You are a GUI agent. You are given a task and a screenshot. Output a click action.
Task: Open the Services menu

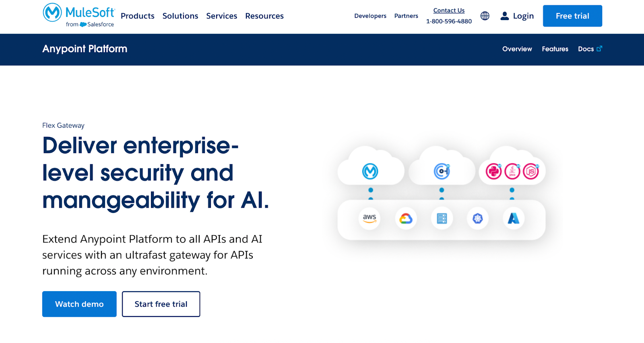[222, 16]
